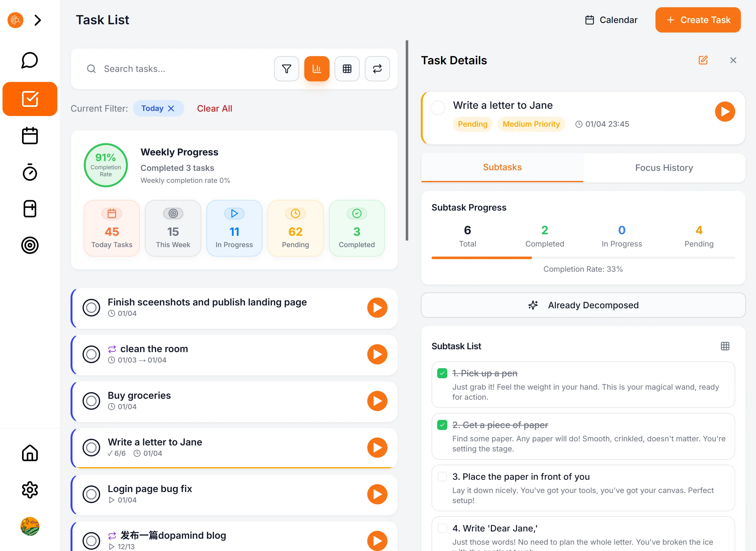
Task: Uncheck the completed 'Pick up a pen' subtask
Action: [442, 373]
